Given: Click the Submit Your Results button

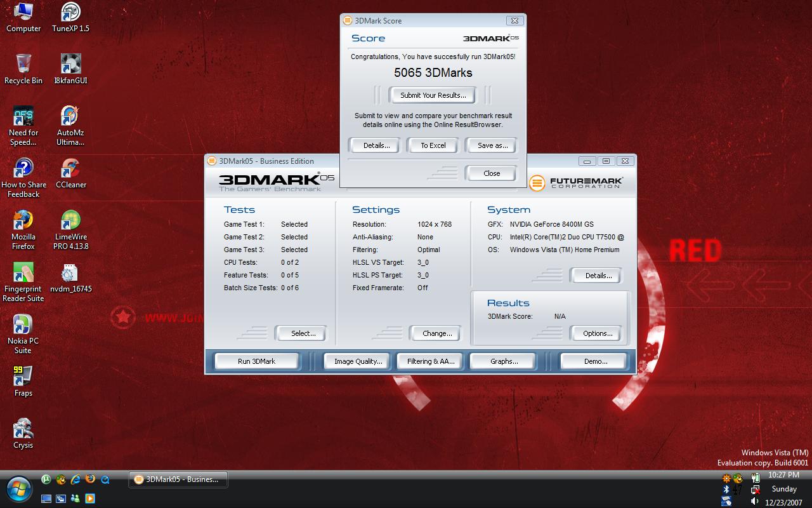Looking at the screenshot, I should pos(433,95).
